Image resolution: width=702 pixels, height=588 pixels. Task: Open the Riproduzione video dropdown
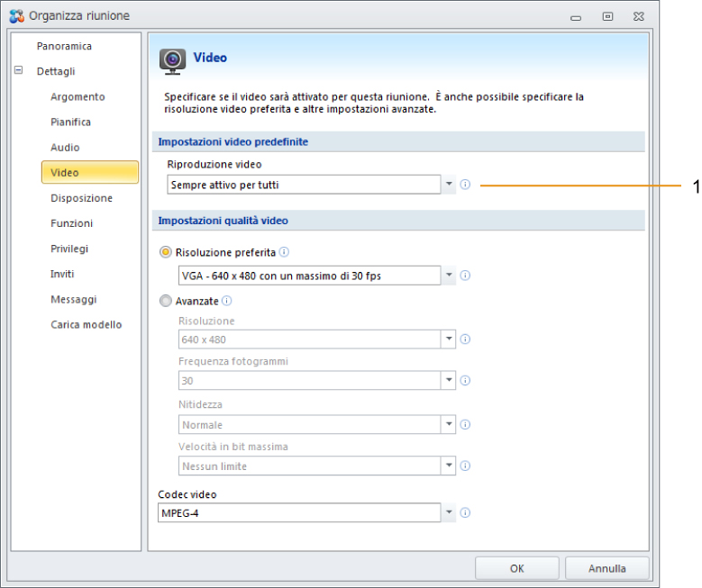click(448, 185)
